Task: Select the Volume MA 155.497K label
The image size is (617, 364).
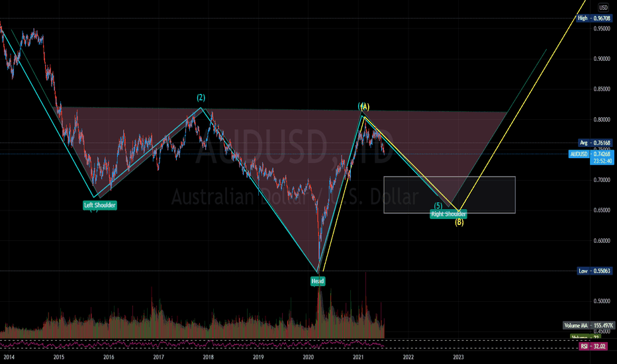Action: [x=589, y=326]
